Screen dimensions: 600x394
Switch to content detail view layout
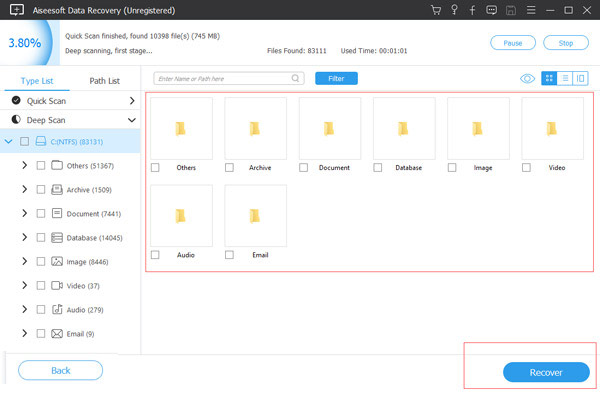click(x=580, y=78)
